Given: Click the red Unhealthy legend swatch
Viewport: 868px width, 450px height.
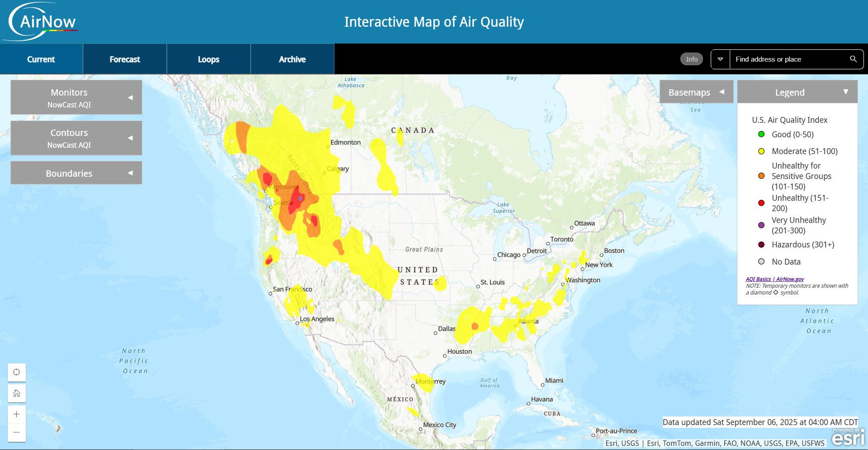Looking at the screenshot, I should [761, 203].
